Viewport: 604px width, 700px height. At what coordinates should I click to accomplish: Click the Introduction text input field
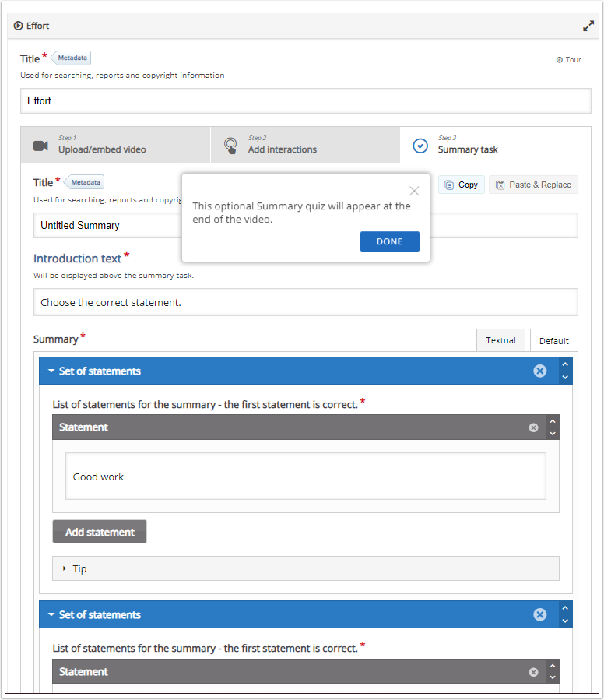pyautogui.click(x=305, y=302)
